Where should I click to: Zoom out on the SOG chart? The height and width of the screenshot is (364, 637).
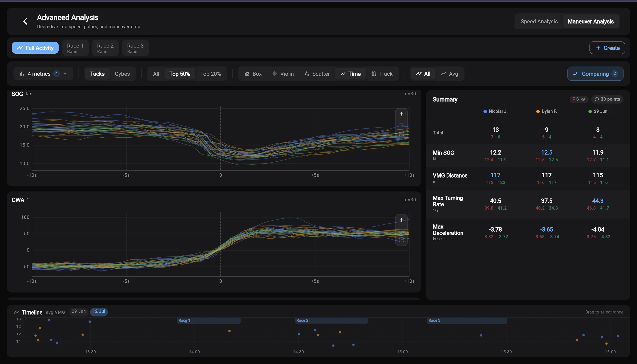coord(401,124)
